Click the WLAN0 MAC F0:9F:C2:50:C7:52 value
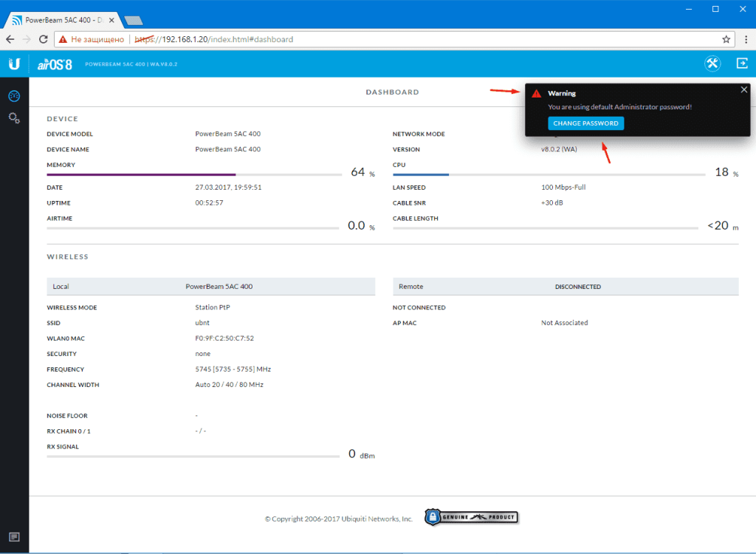Image resolution: width=756 pixels, height=554 pixels. [x=224, y=338]
